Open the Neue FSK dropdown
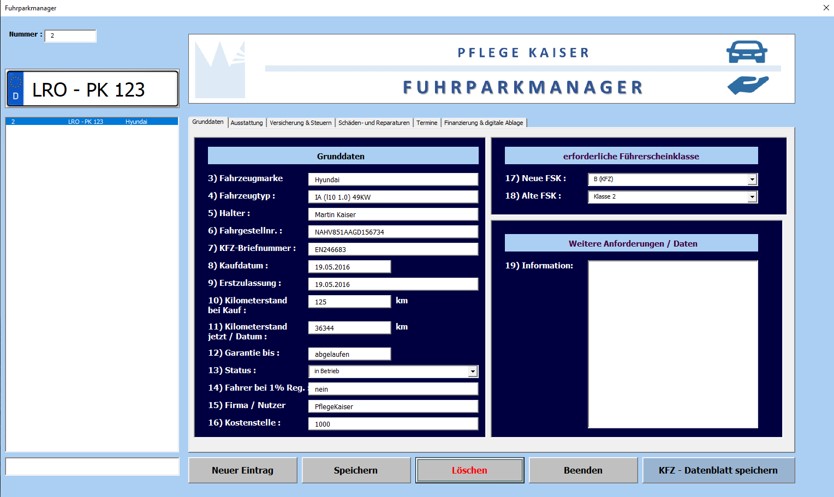834x497 pixels. tap(752, 179)
